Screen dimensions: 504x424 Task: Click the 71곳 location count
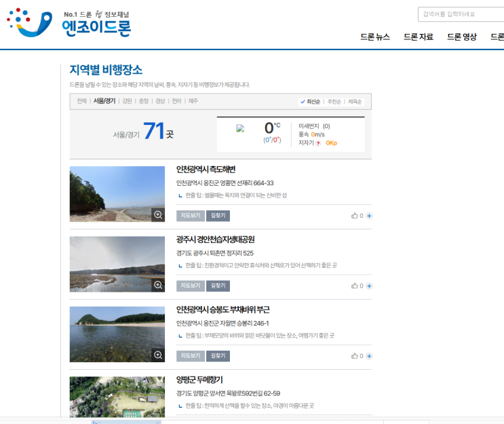coord(159,131)
